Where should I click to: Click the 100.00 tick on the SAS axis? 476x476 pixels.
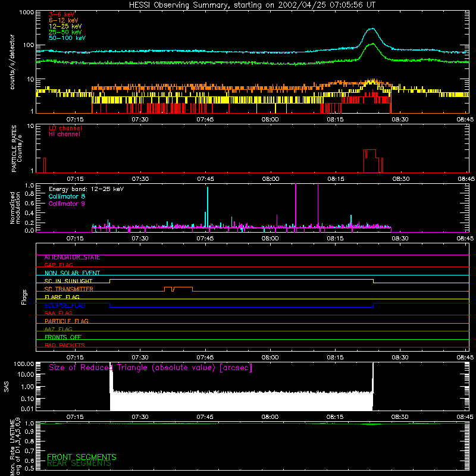pyautogui.click(x=24, y=364)
